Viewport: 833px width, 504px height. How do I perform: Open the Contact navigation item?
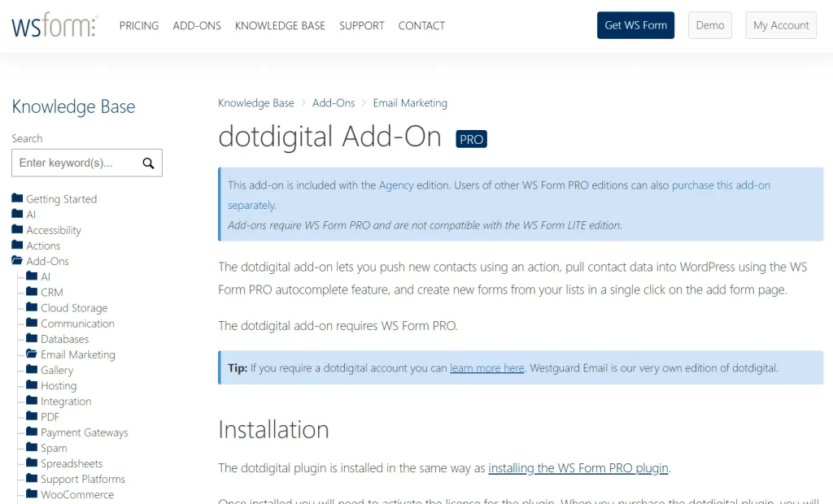pyautogui.click(x=422, y=25)
